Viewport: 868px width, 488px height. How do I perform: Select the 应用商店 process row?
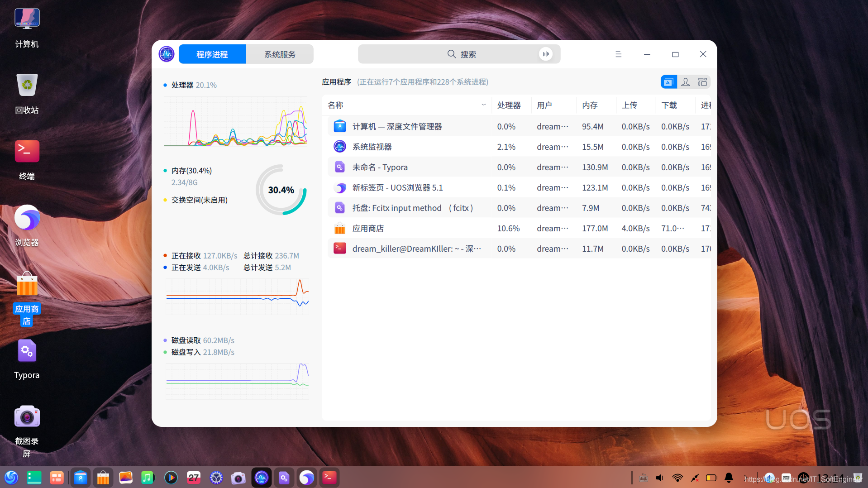tap(519, 228)
